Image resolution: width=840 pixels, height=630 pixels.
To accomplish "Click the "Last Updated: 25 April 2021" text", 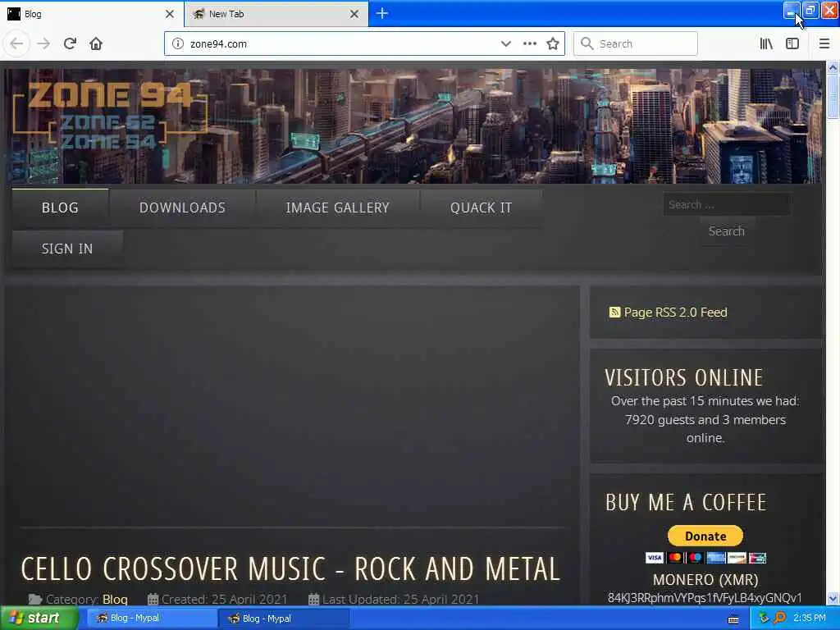I will coord(400,599).
